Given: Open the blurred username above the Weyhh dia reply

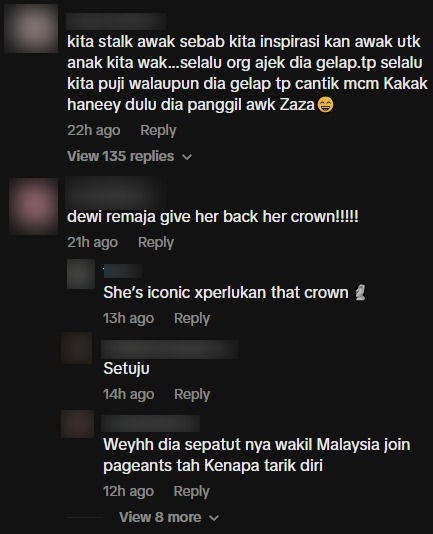Looking at the screenshot, I should pos(151,424).
